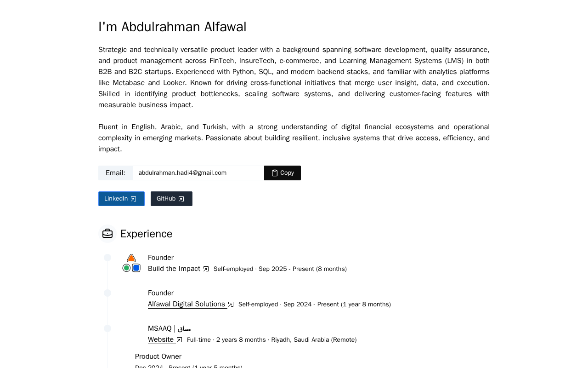Click the email address field

click(198, 173)
